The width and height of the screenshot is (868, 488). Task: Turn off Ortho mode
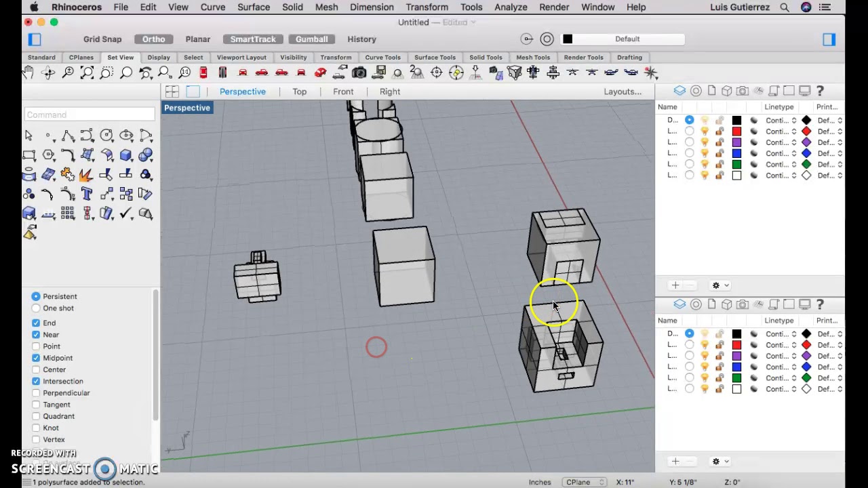[x=153, y=39]
